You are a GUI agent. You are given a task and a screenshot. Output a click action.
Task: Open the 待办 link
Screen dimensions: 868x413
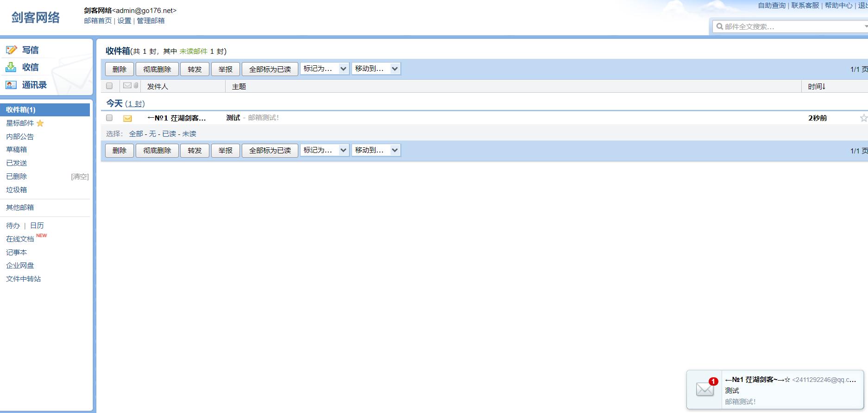point(13,226)
